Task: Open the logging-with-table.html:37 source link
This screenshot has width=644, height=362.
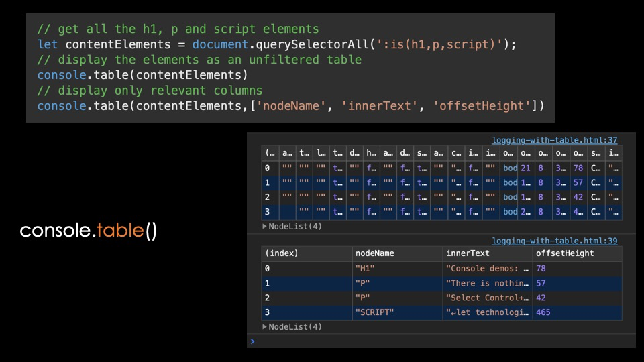Action: [554, 140]
